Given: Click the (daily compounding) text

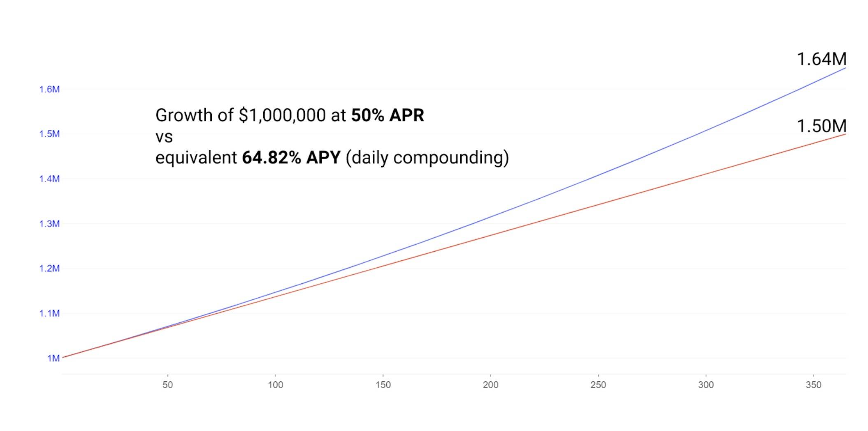Looking at the screenshot, I should click(x=427, y=158).
